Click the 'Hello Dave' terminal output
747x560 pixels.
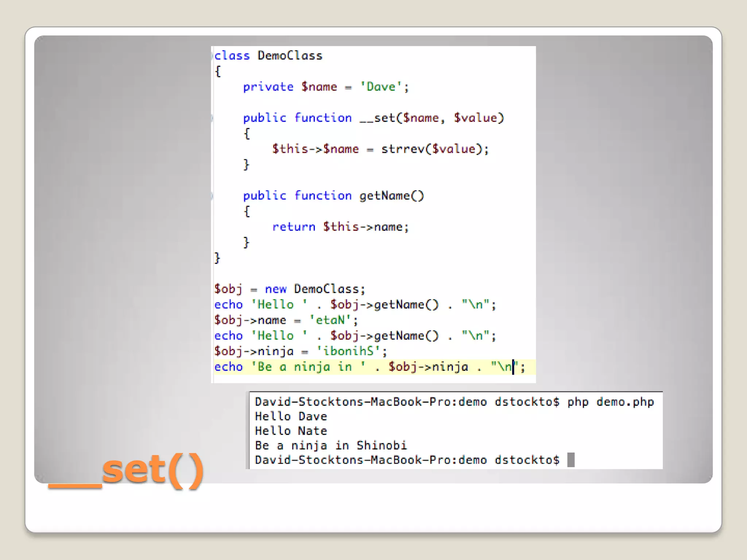[x=291, y=416]
